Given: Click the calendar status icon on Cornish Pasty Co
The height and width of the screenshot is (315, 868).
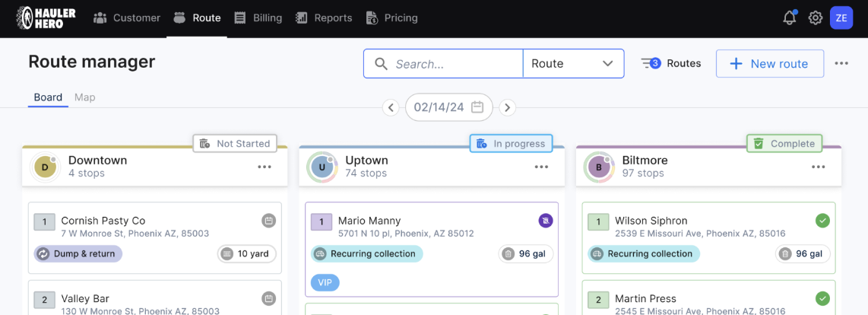Looking at the screenshot, I should pos(268,221).
